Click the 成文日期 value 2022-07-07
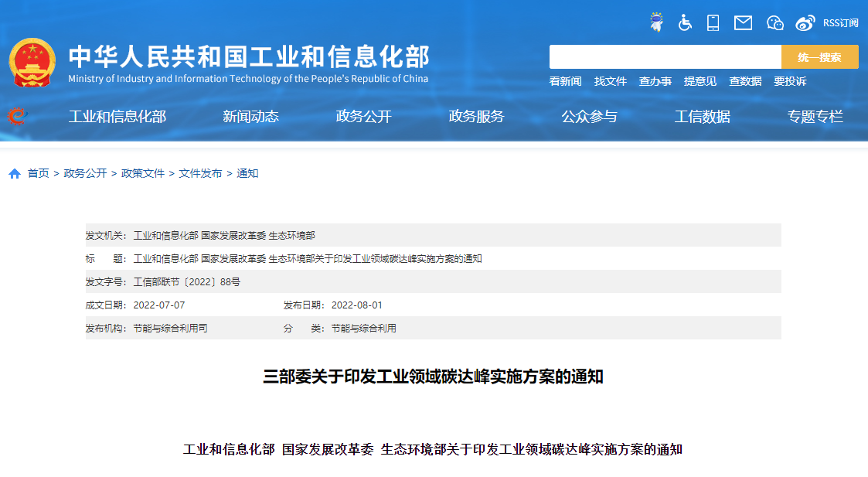Screen dimensions: 868x477 click(x=159, y=305)
